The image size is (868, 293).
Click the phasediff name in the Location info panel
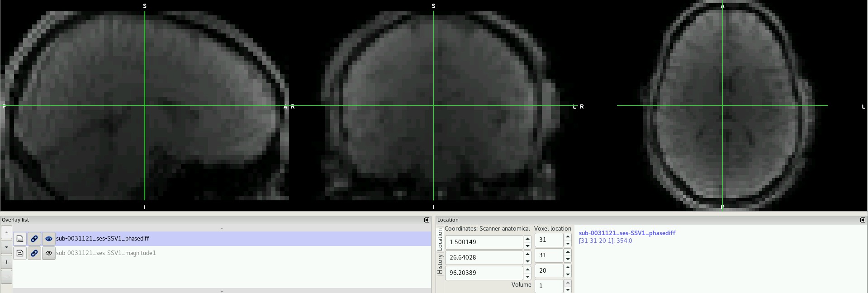(627, 233)
